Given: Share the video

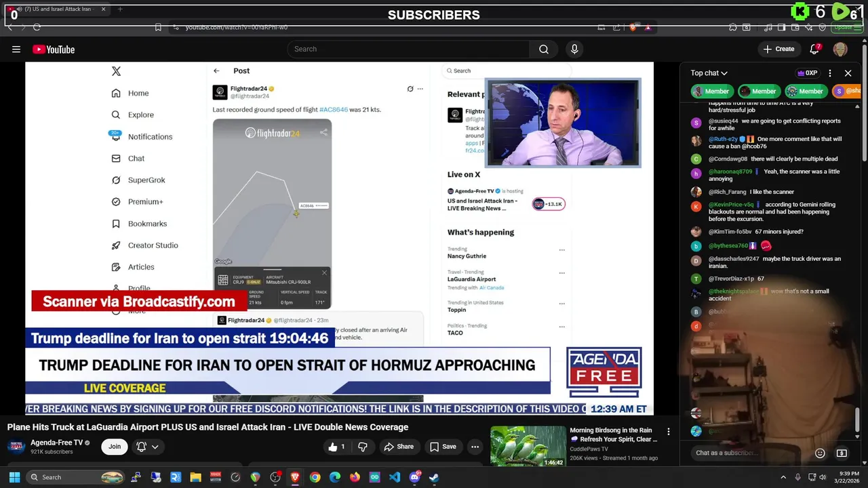Looking at the screenshot, I should coord(399,447).
